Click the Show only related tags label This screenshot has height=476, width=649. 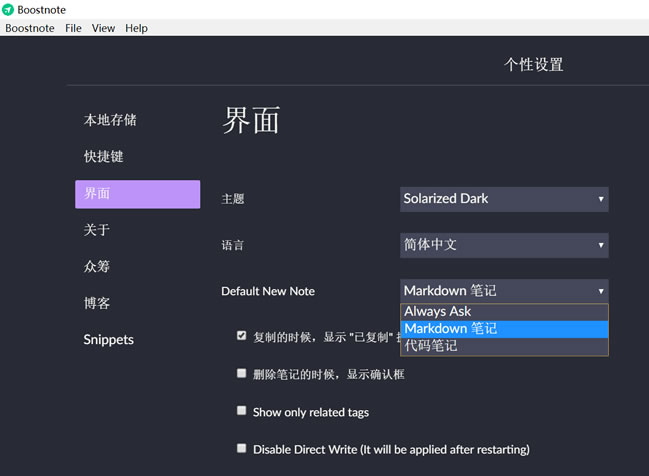[x=311, y=412]
